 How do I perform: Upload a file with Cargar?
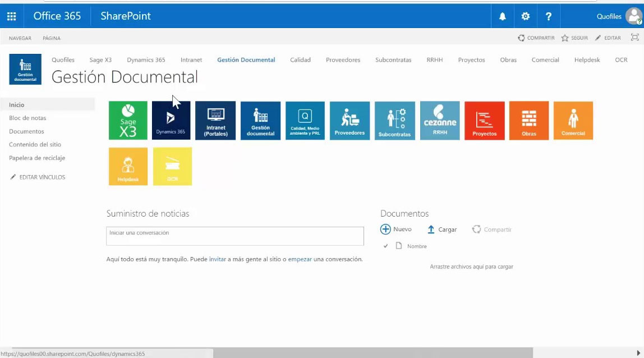[442, 230]
